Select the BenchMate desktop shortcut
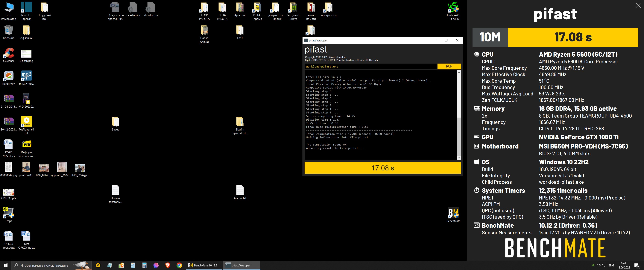The width and height of the screenshot is (644, 270). tap(453, 215)
